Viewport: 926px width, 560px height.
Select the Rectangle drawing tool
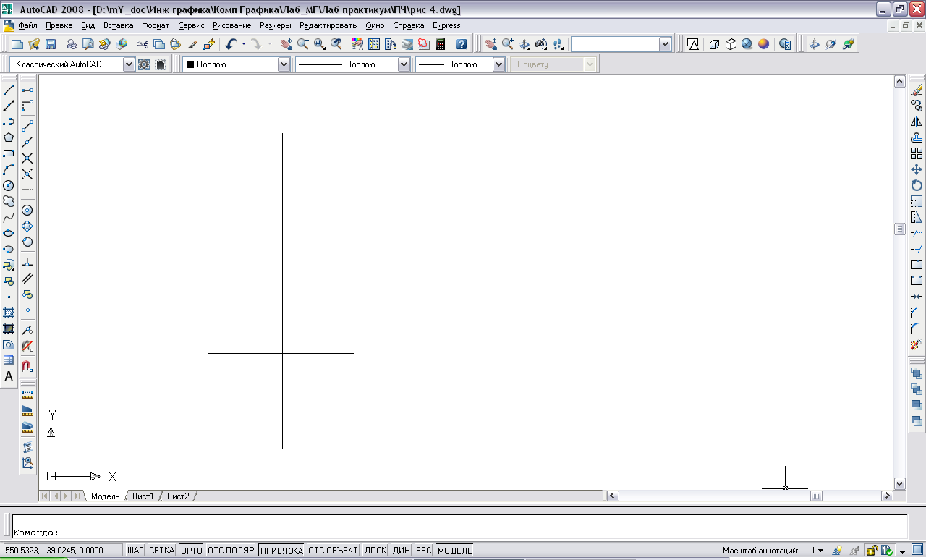click(x=9, y=153)
